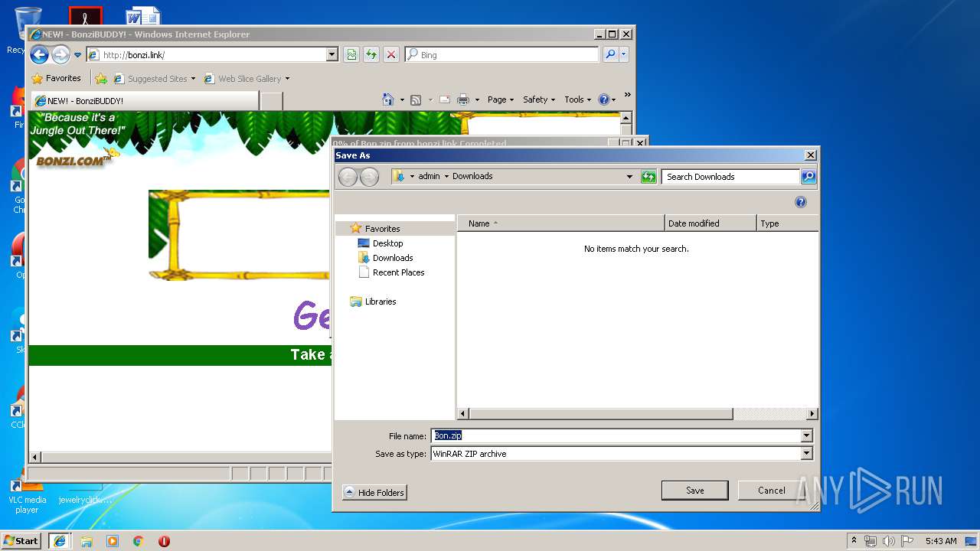This screenshot has width=980, height=551.
Task: Click the IE Stop loading icon
Action: 391,54
